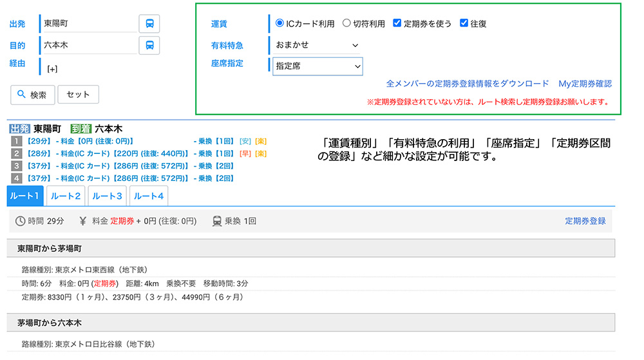
Task: Click the clock icon in route summary
Action: (21, 221)
